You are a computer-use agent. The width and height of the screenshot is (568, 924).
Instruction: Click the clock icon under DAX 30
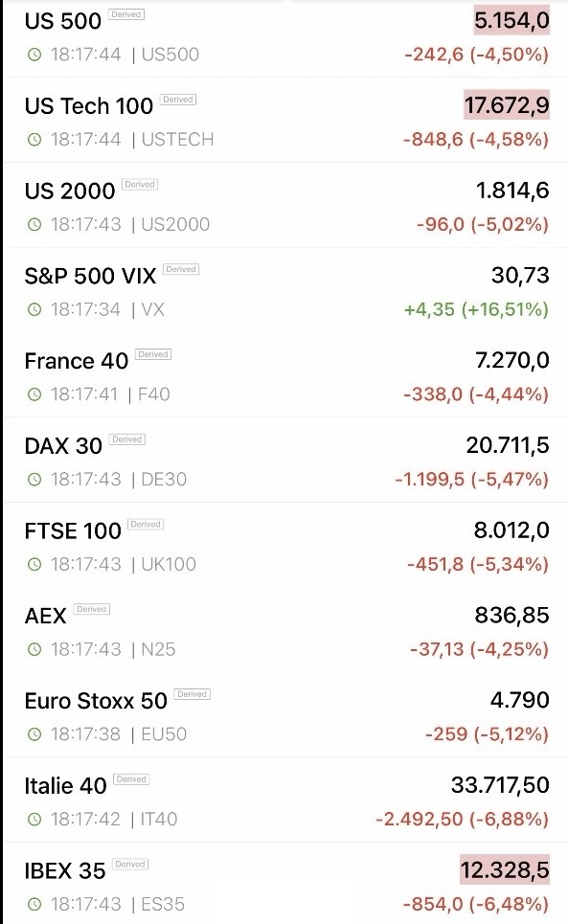34,479
